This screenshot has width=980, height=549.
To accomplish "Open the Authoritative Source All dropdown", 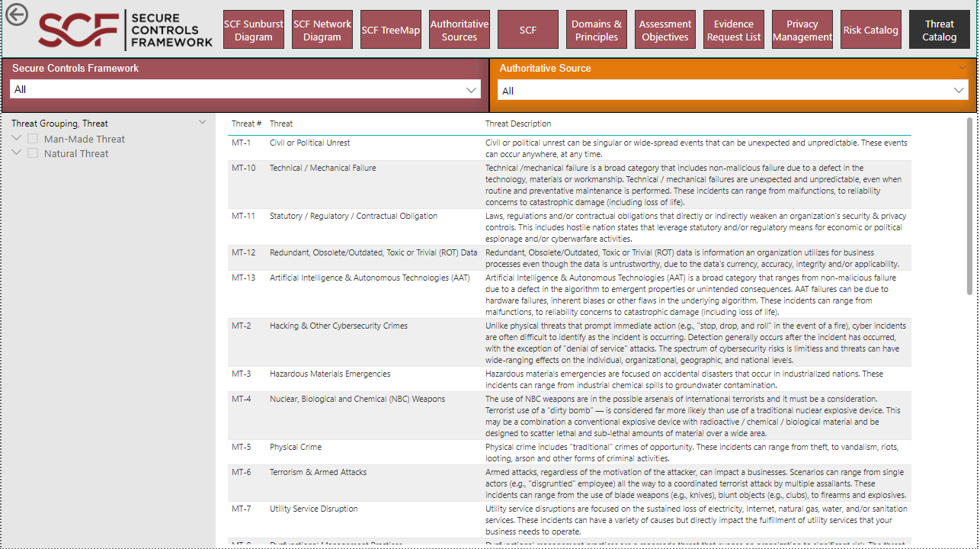I will click(x=959, y=89).
